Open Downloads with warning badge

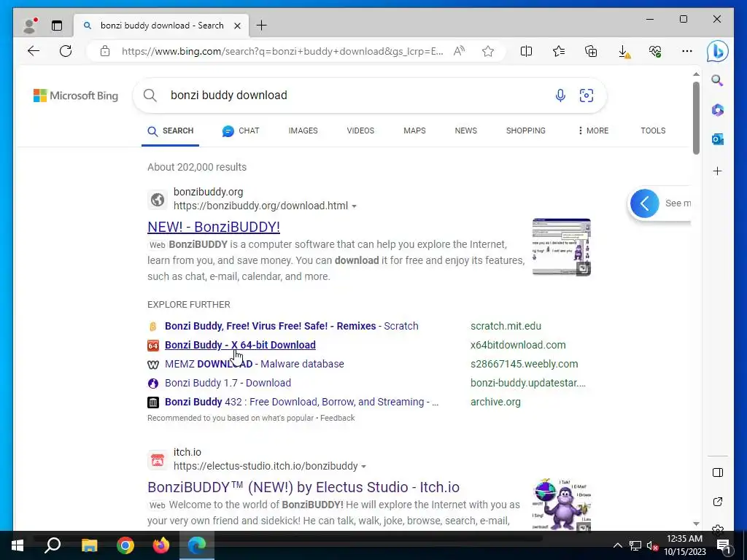pyautogui.click(x=624, y=52)
